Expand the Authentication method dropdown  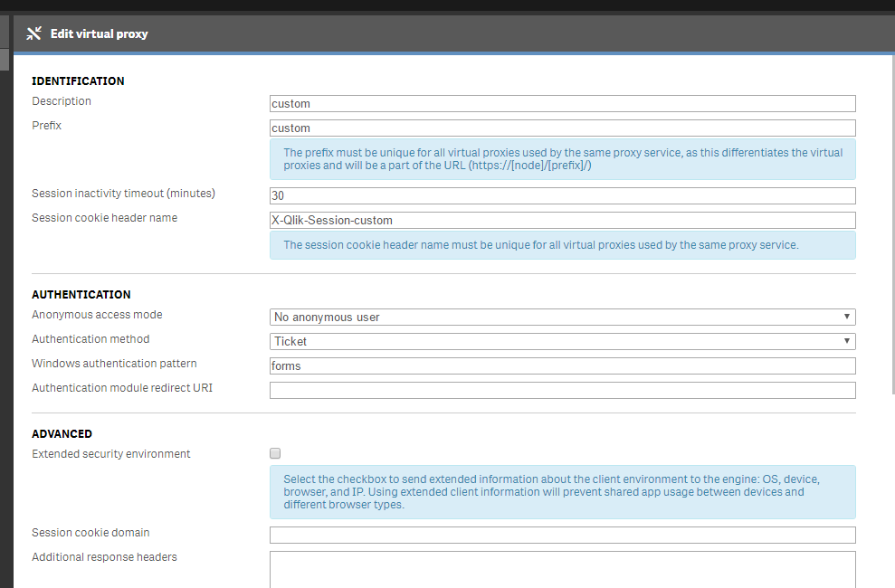click(x=562, y=341)
